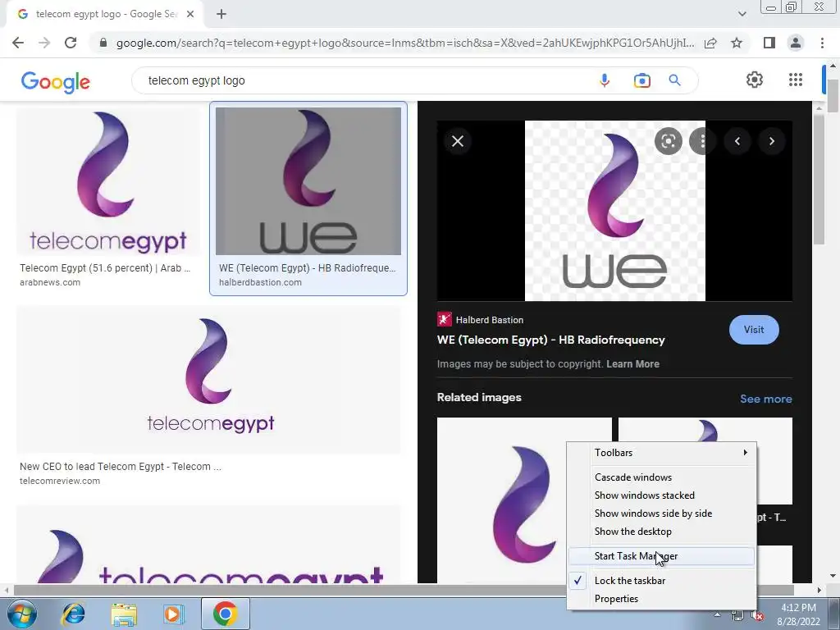Open Windows Start button
Screen dimensions: 840x630
21,614
